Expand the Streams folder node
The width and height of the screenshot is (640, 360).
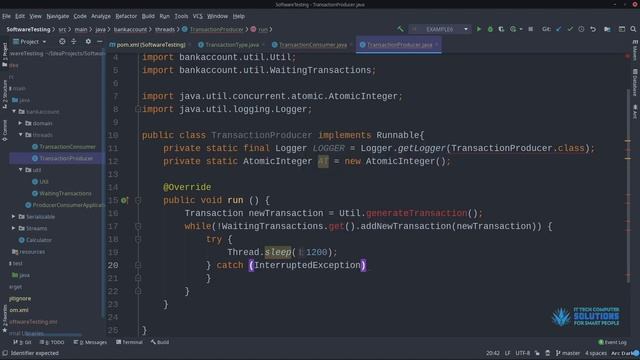click(x=13, y=228)
